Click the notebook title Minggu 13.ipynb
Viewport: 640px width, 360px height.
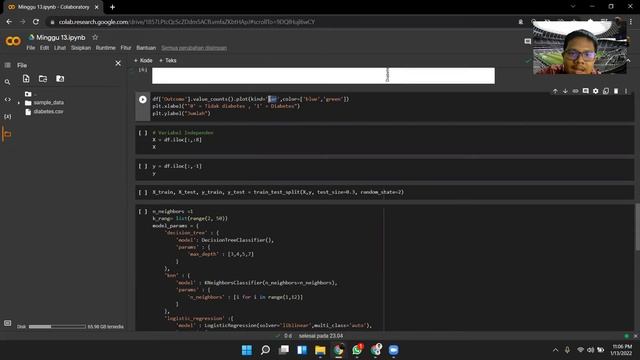point(61,38)
